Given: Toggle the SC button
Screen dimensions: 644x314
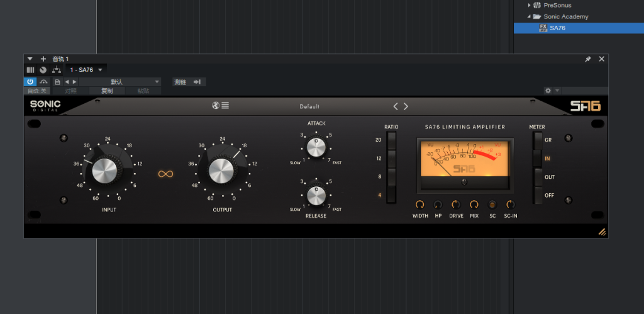Looking at the screenshot, I should [x=492, y=205].
